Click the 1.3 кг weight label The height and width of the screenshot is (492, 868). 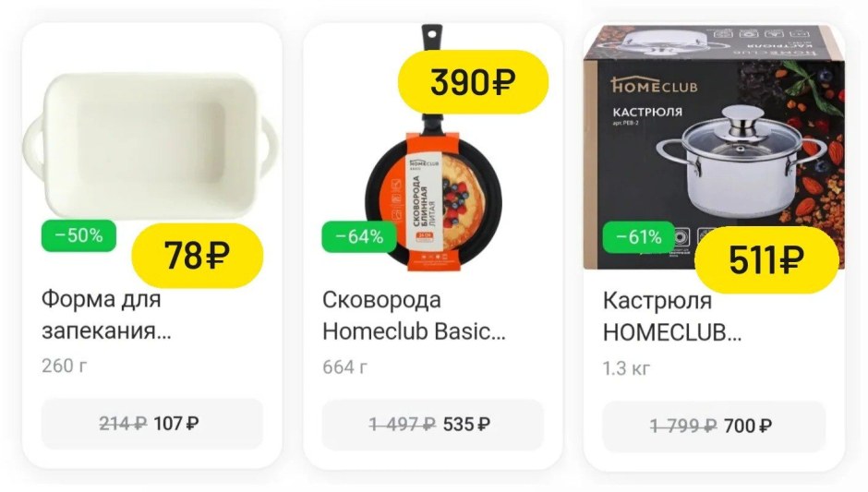(627, 368)
